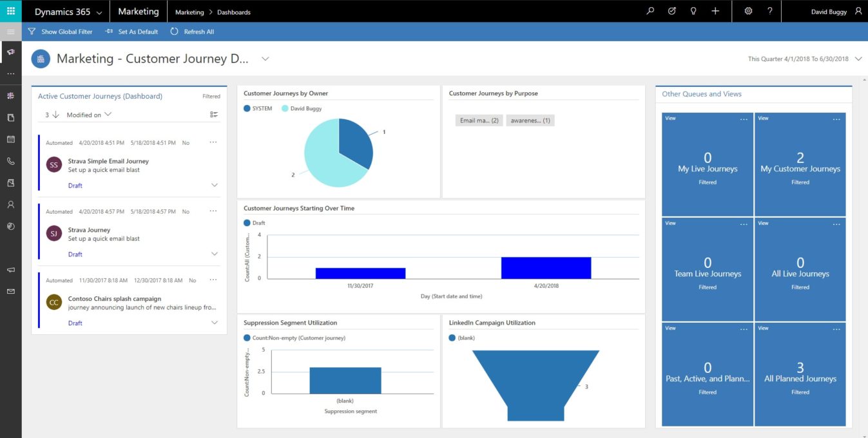Screen dimensions: 868x438
Task: Toggle the hamburger site map menu
Action: click(x=10, y=32)
